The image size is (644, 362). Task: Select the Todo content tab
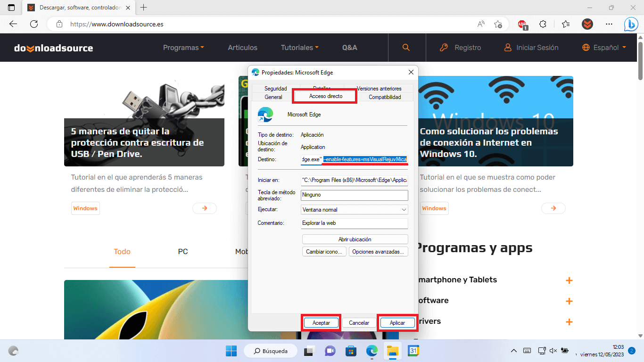point(122,252)
